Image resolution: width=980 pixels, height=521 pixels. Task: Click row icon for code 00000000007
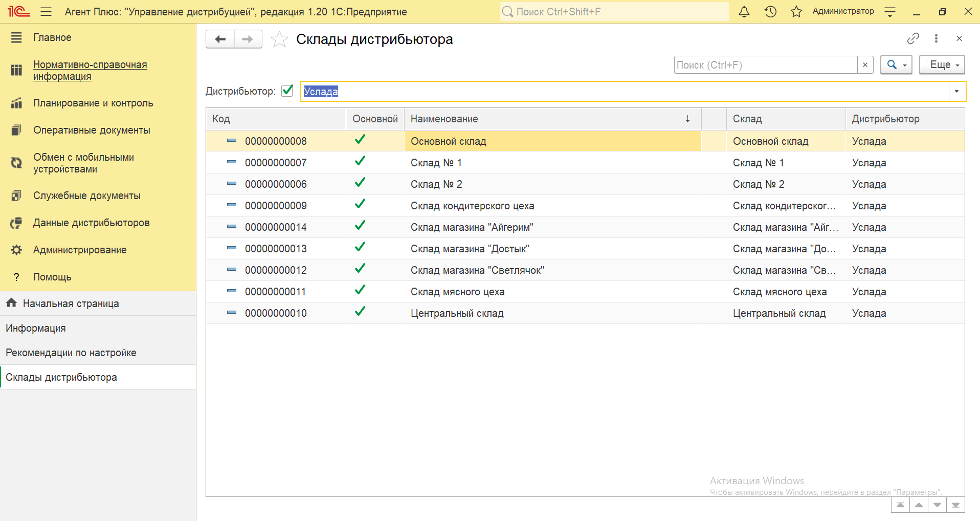(232, 162)
